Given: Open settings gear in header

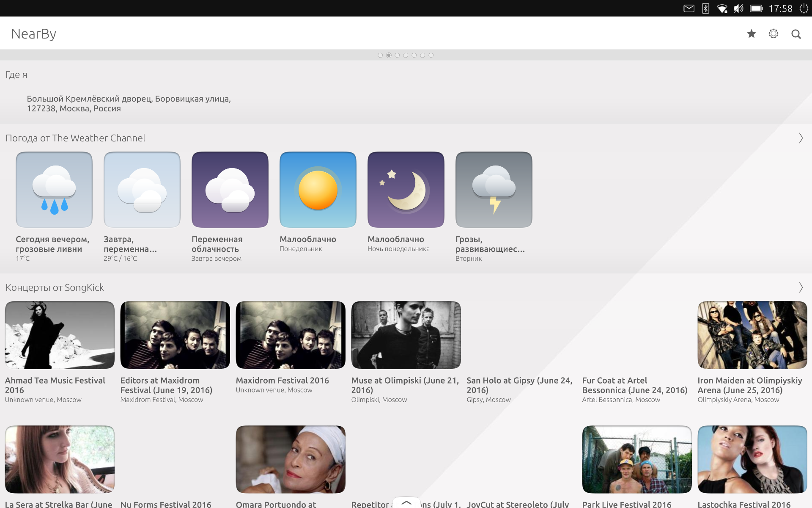Looking at the screenshot, I should pyautogui.click(x=774, y=34).
